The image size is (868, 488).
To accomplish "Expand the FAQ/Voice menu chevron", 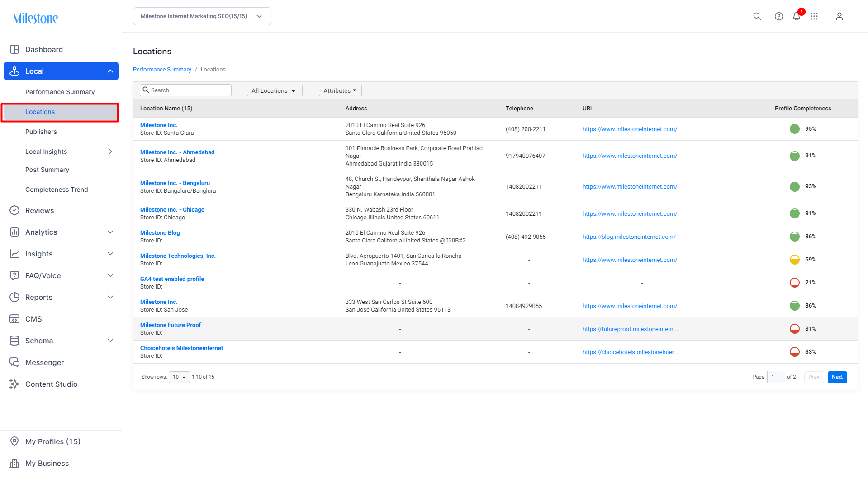I will (110, 275).
